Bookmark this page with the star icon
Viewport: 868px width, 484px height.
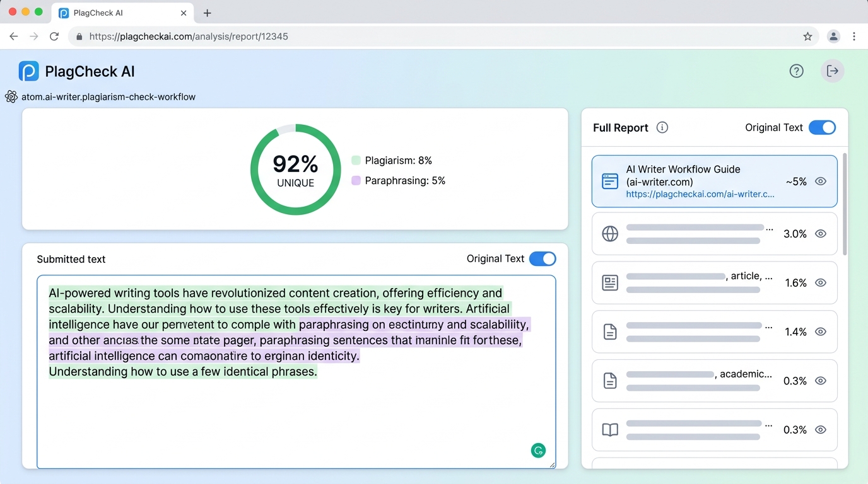pos(807,37)
